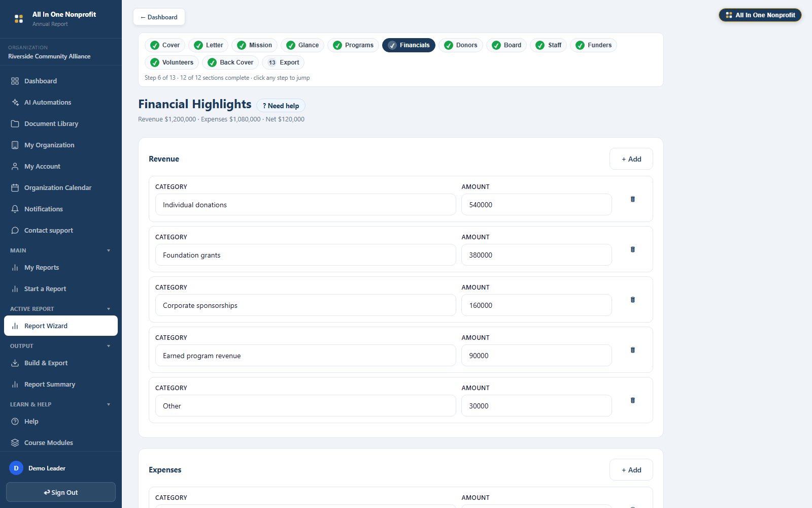Jump to the Mission step

point(255,45)
